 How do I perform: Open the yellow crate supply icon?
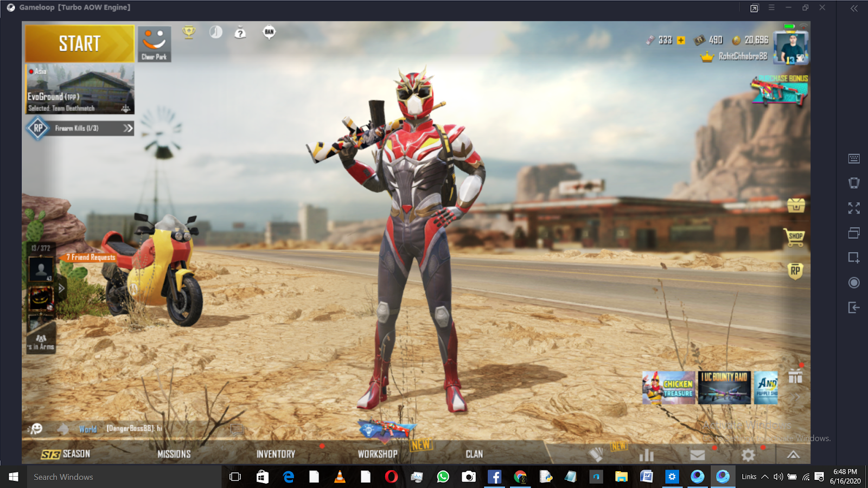point(796,206)
